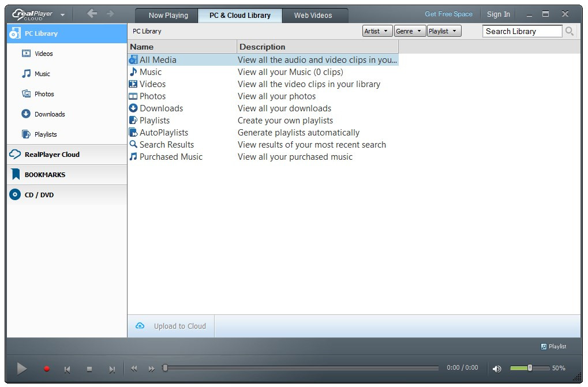Click the Photos list row icon

tap(133, 96)
